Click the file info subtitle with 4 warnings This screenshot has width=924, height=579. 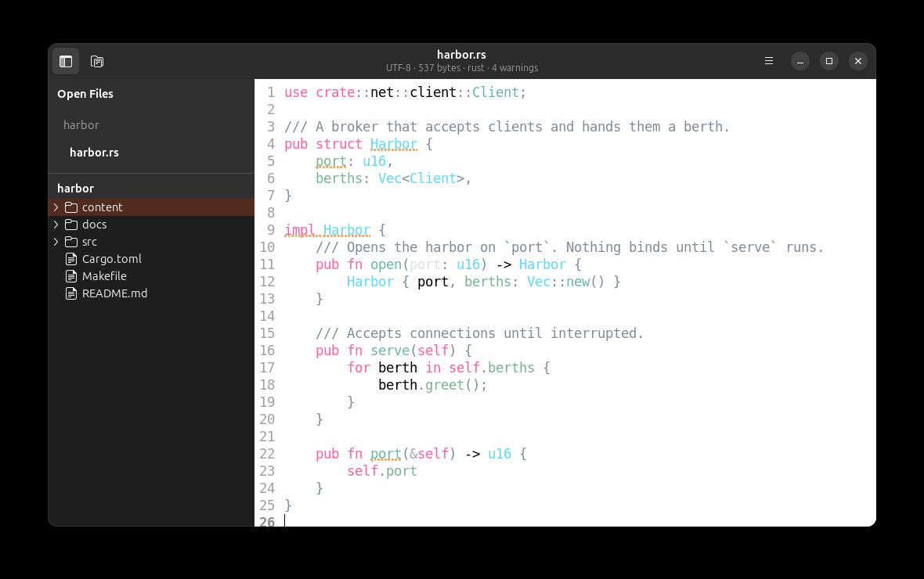click(x=461, y=68)
